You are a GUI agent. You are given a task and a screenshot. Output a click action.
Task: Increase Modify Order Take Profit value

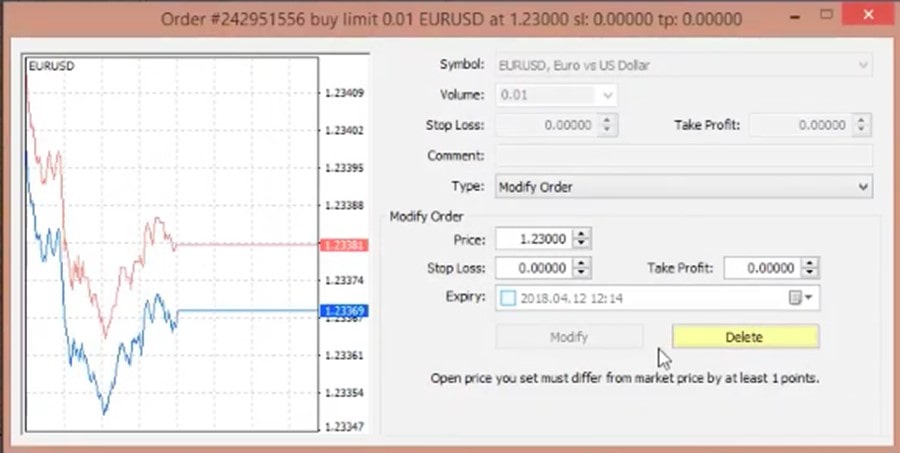point(810,264)
